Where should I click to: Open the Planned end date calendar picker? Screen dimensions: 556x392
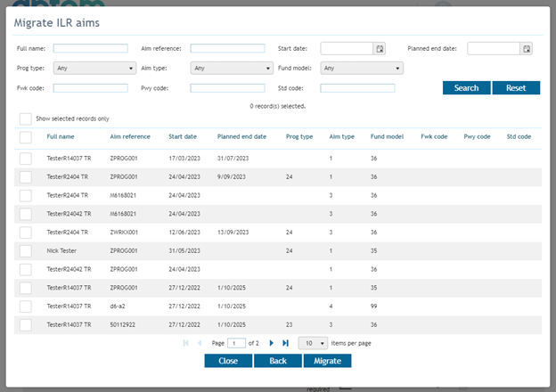tap(527, 49)
